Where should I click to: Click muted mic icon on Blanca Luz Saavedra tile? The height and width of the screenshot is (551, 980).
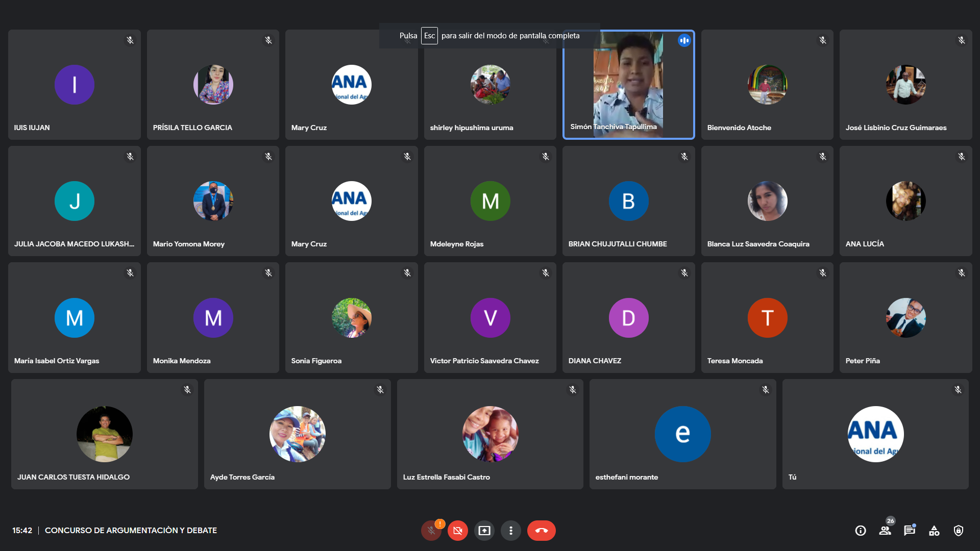[x=823, y=157]
